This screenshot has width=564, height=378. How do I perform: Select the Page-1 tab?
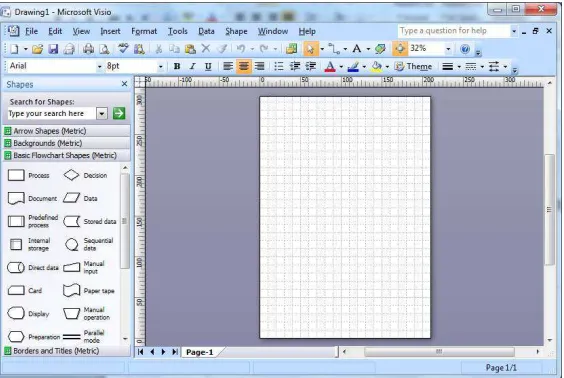click(200, 352)
